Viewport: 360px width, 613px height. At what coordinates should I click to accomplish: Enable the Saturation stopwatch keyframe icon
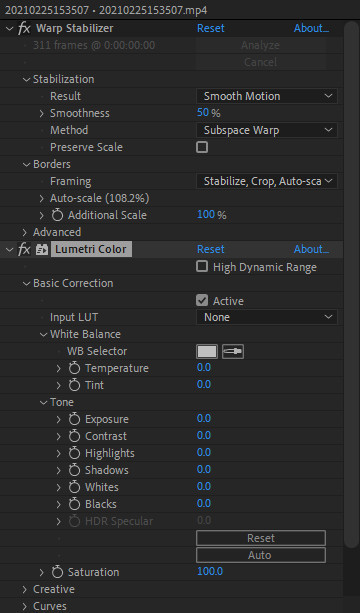[x=57, y=572]
